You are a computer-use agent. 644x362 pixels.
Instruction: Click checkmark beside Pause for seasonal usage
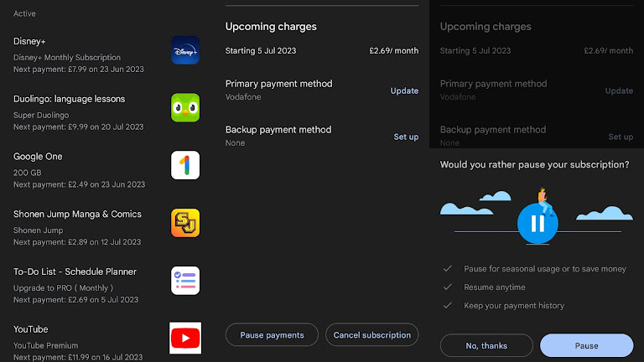tap(447, 269)
